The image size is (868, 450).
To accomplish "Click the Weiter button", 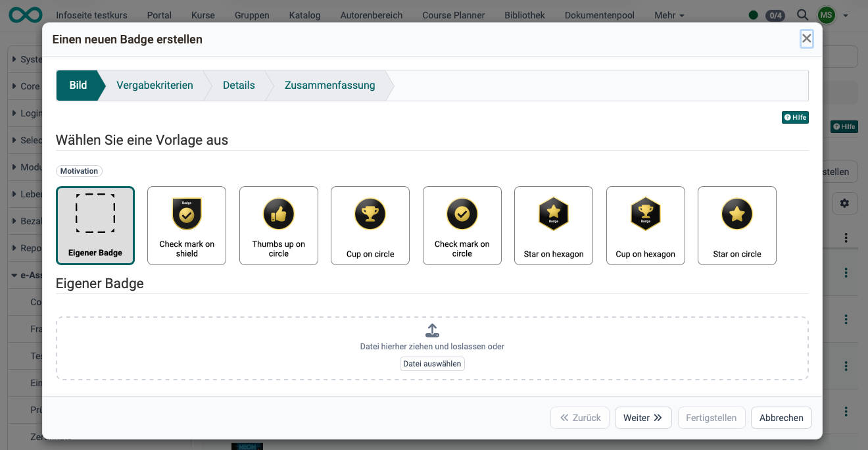I will pos(643,418).
